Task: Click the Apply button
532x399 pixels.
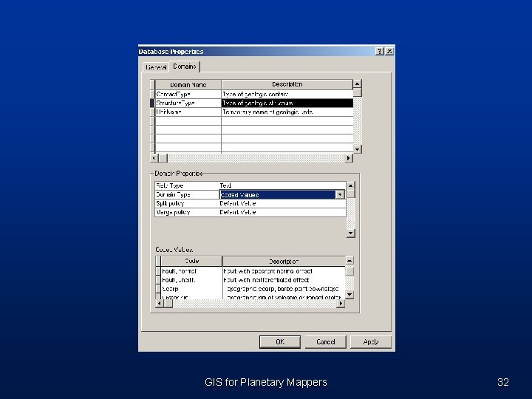Action: click(371, 341)
